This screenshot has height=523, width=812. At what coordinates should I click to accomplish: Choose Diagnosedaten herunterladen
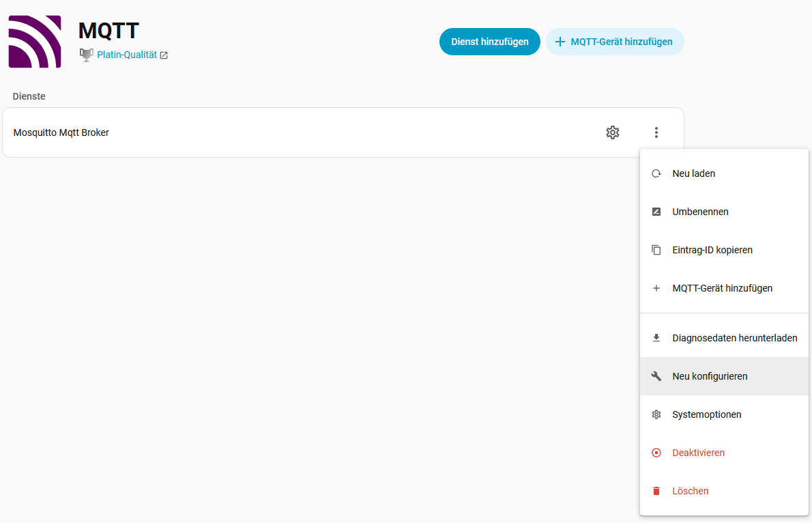[x=724, y=338]
